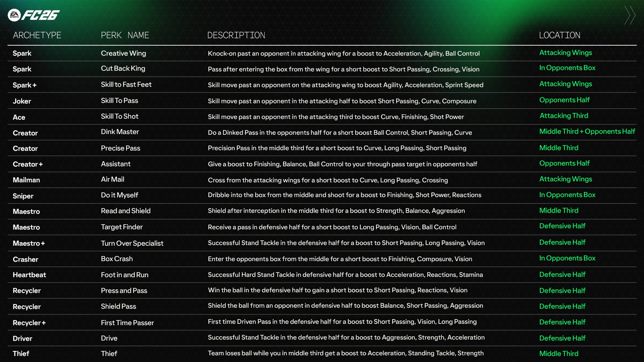Click the Drive perk name
Image resolution: width=644 pixels, height=362 pixels.
coord(109,338)
